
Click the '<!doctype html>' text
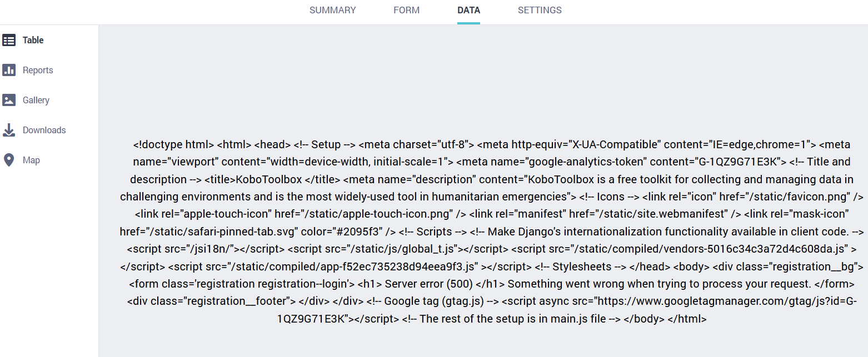173,145
